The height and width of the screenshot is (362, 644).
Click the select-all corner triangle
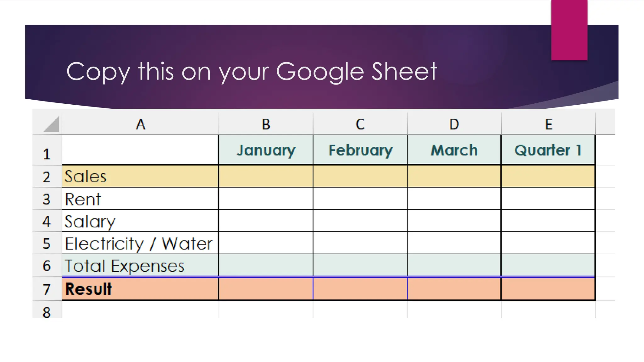coord(52,124)
